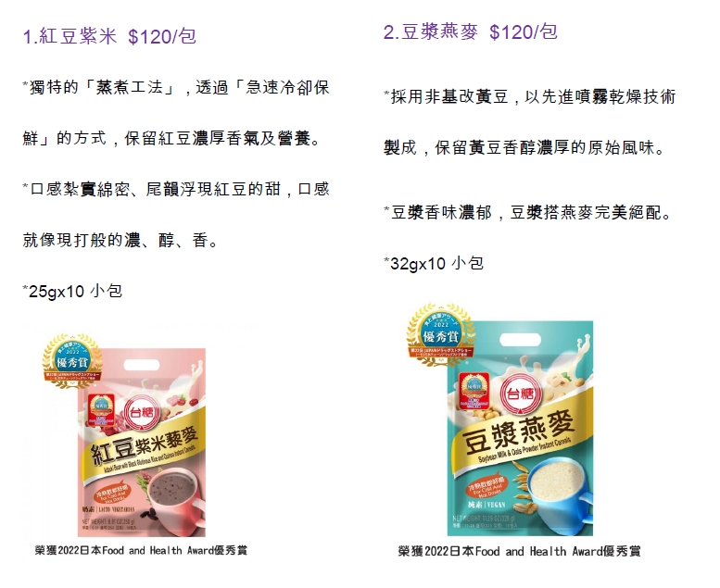Click the caption under the soy milk product image
This screenshot has width=720, height=588.
pyautogui.click(x=519, y=551)
